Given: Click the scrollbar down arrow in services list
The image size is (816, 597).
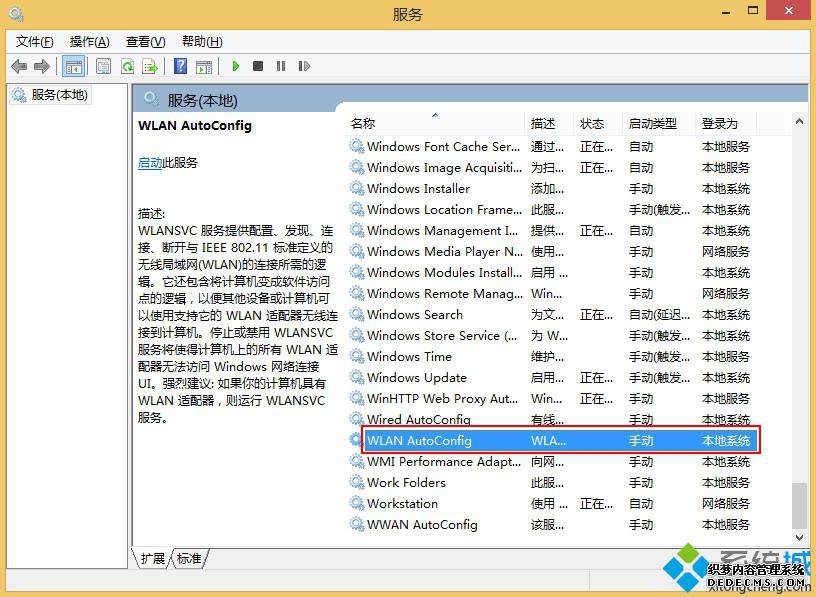Looking at the screenshot, I should (x=799, y=537).
